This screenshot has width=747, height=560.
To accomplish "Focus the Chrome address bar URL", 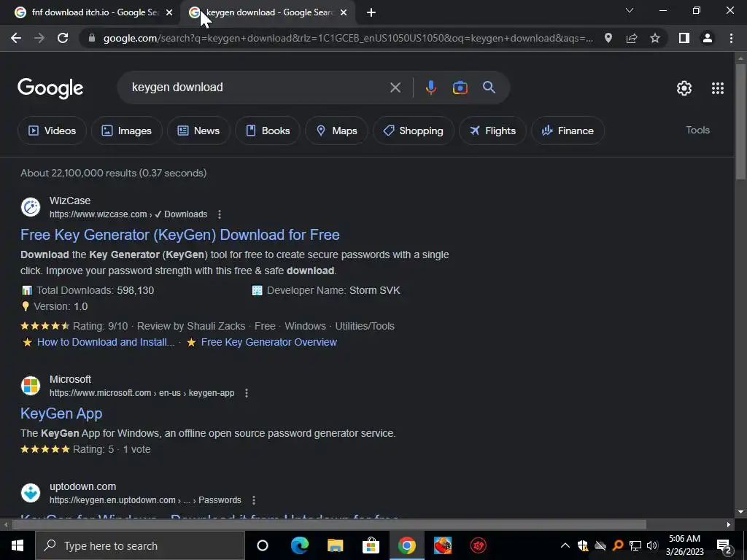I will (348, 38).
